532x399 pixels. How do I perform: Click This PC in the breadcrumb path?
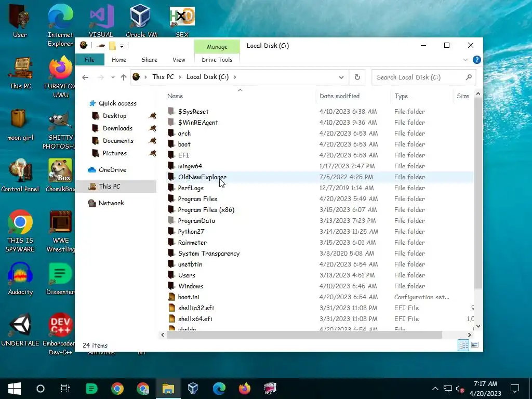pyautogui.click(x=163, y=77)
